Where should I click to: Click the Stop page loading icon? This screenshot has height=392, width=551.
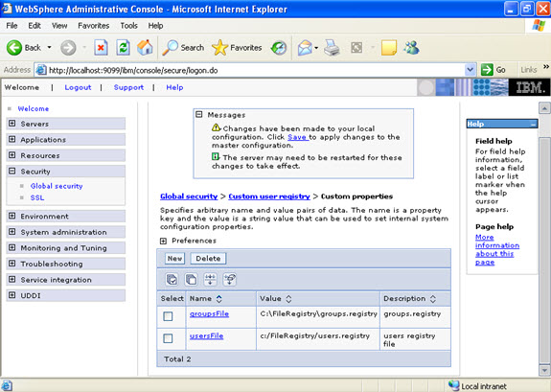tap(101, 48)
